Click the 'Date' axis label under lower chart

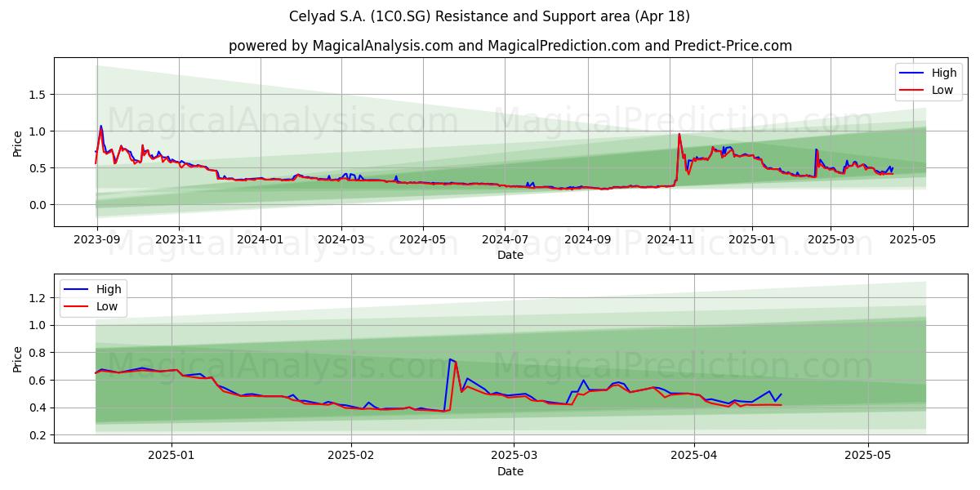(x=510, y=471)
